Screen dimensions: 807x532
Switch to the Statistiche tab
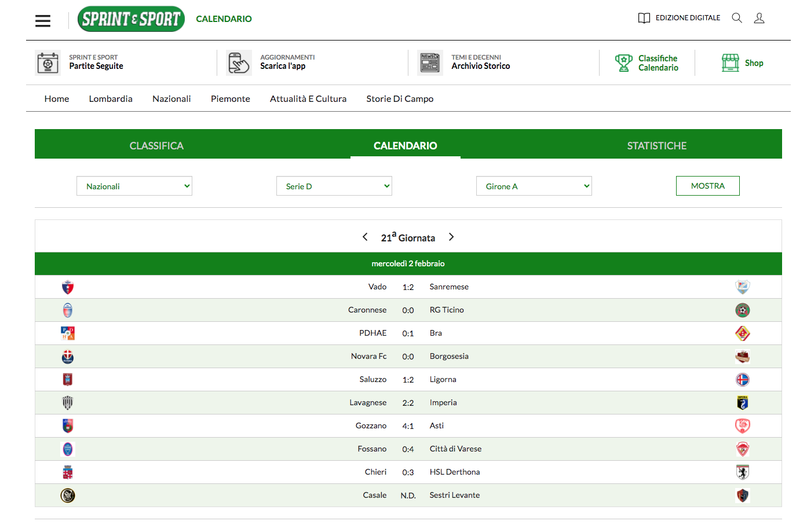(656, 145)
